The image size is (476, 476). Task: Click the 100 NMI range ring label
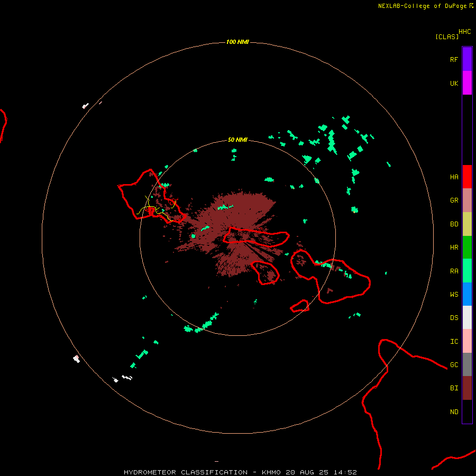point(237,42)
